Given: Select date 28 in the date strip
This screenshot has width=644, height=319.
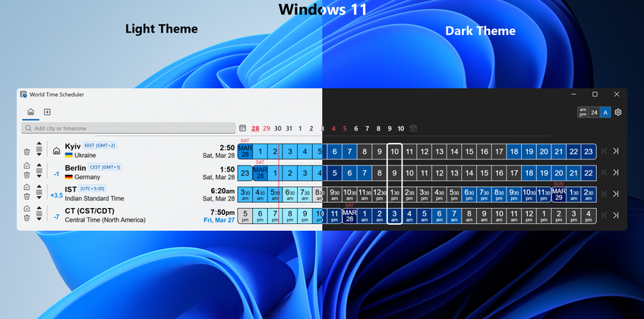Looking at the screenshot, I should click(255, 128).
